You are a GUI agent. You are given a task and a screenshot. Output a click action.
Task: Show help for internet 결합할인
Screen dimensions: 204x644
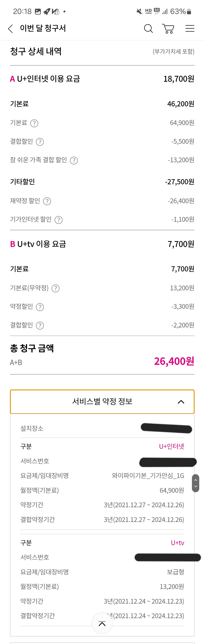click(40, 142)
